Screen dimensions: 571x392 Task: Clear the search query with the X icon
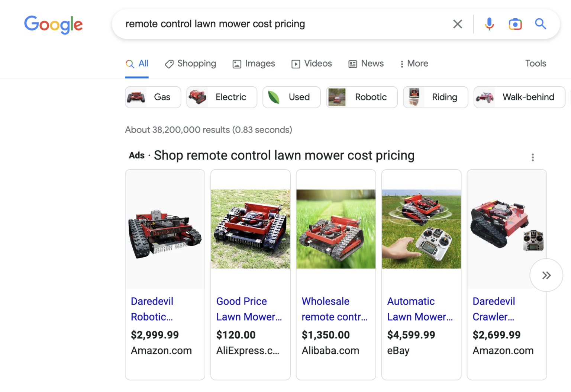pos(457,24)
